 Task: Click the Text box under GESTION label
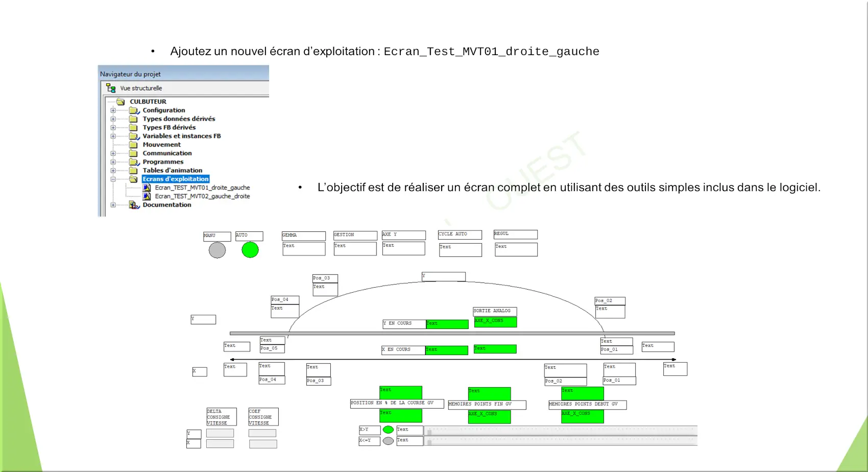point(355,249)
